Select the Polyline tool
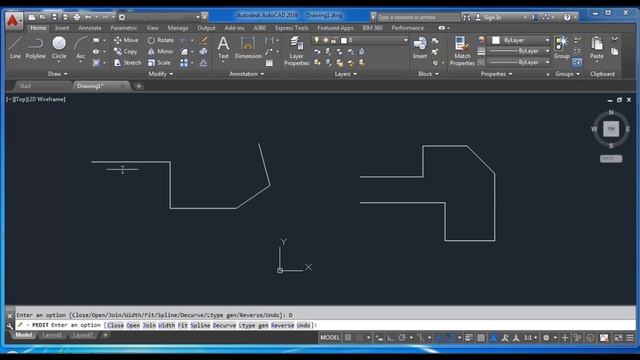This screenshot has height=360, width=640. click(x=36, y=47)
